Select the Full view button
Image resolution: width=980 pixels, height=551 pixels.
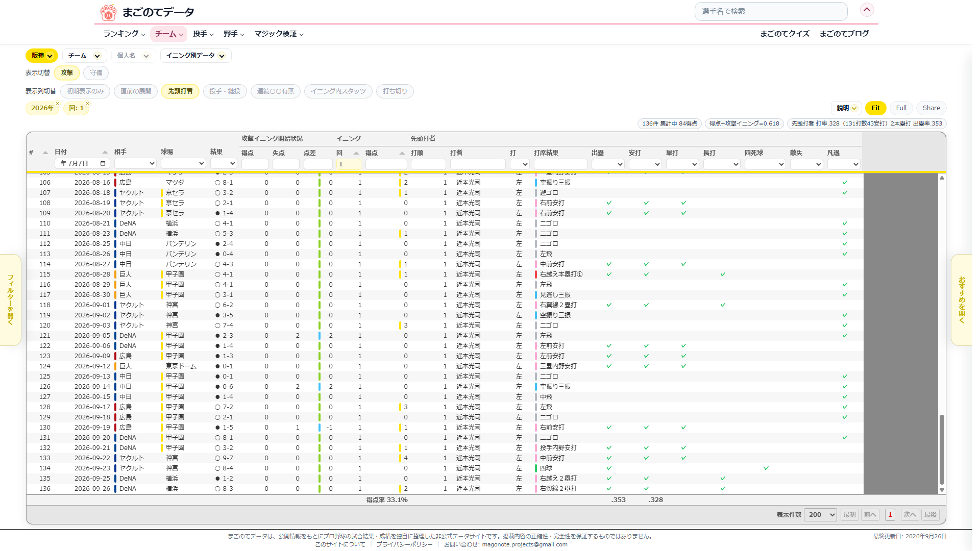point(901,108)
